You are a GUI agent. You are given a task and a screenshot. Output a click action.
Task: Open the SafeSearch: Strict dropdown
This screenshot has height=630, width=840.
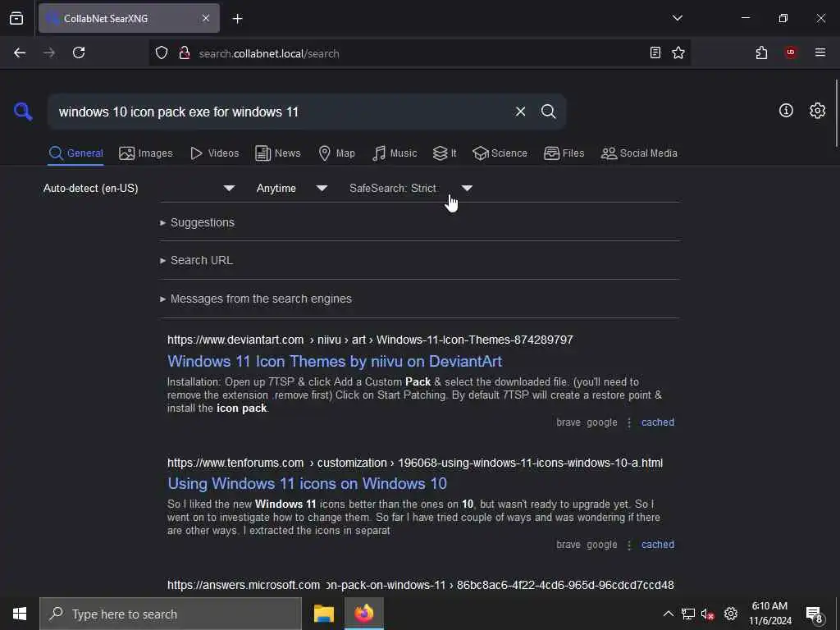coord(410,188)
